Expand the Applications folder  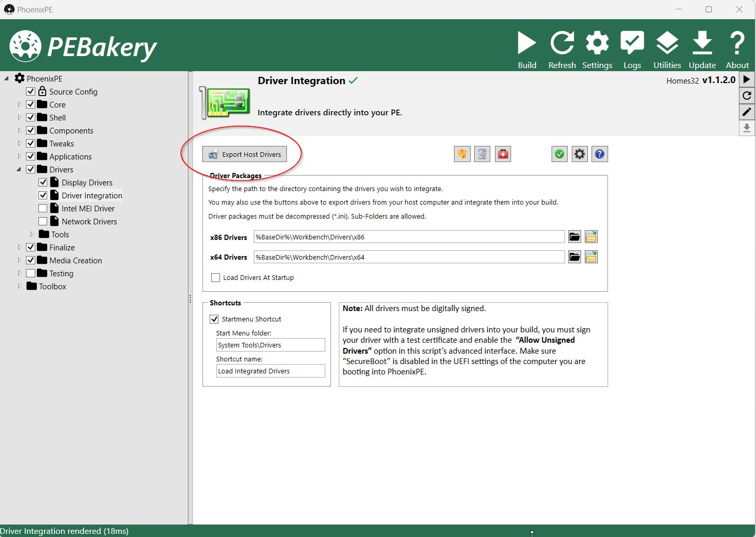click(x=20, y=156)
